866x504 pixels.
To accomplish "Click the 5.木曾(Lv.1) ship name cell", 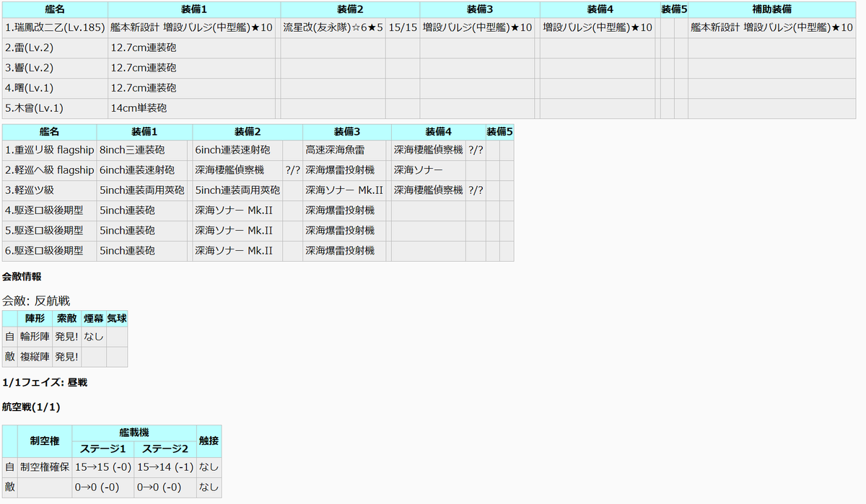I will 55,109.
